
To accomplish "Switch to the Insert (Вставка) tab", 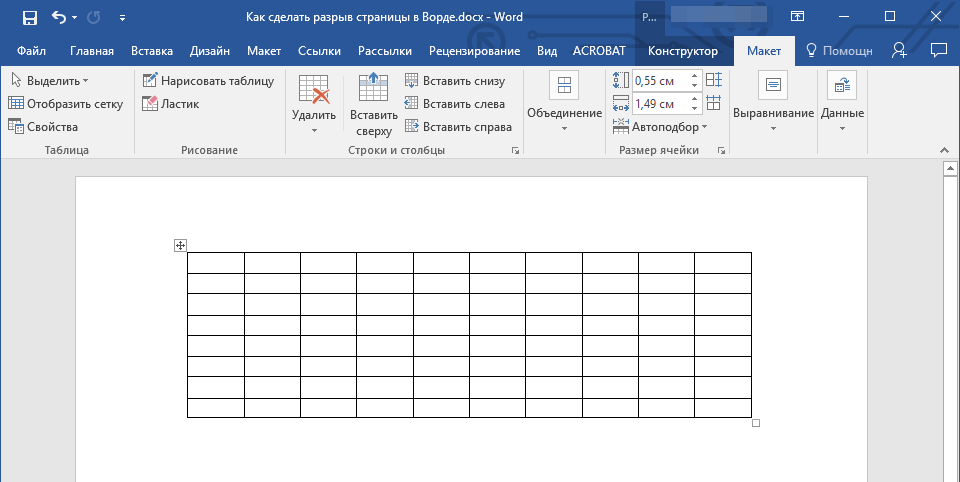I will (x=152, y=51).
